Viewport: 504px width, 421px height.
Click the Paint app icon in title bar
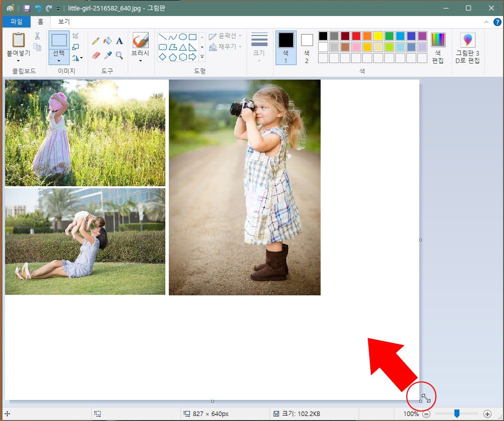click(11, 9)
